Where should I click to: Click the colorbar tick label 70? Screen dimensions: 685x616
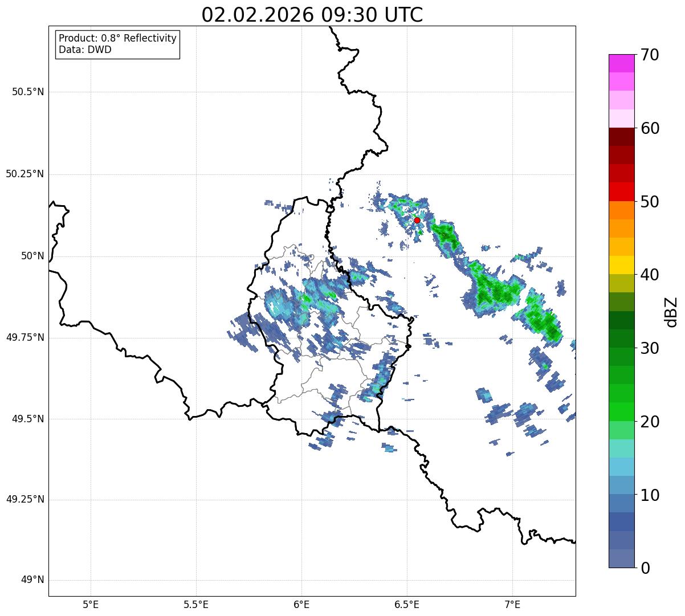(650, 55)
